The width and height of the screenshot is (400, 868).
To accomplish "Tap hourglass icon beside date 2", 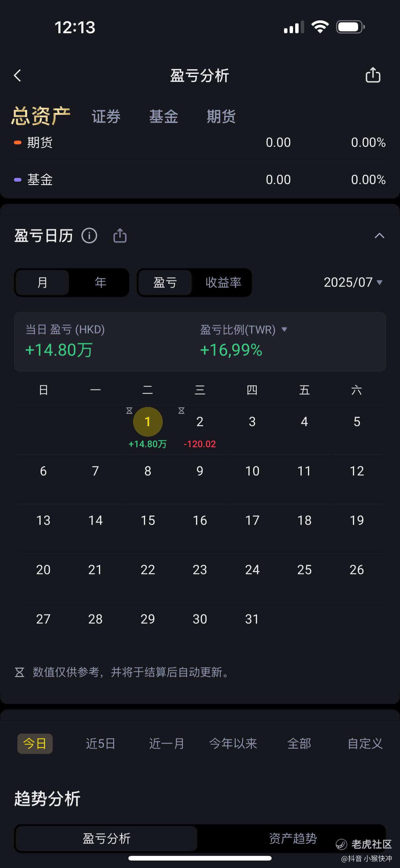I will [181, 410].
